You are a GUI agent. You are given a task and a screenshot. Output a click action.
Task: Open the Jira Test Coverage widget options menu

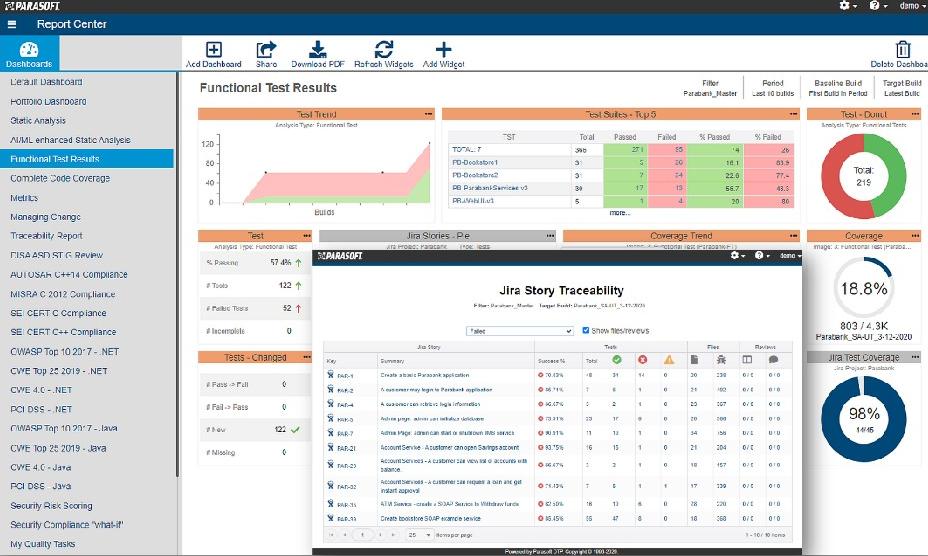coord(916,357)
